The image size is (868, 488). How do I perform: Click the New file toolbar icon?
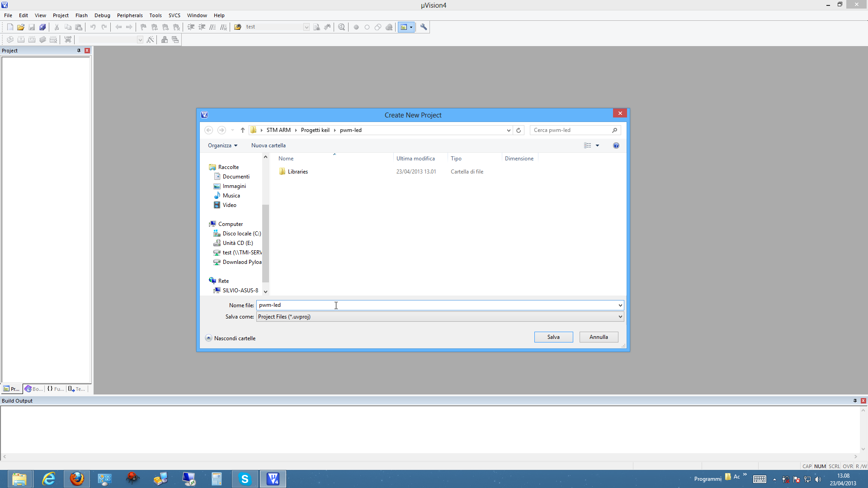(x=10, y=27)
